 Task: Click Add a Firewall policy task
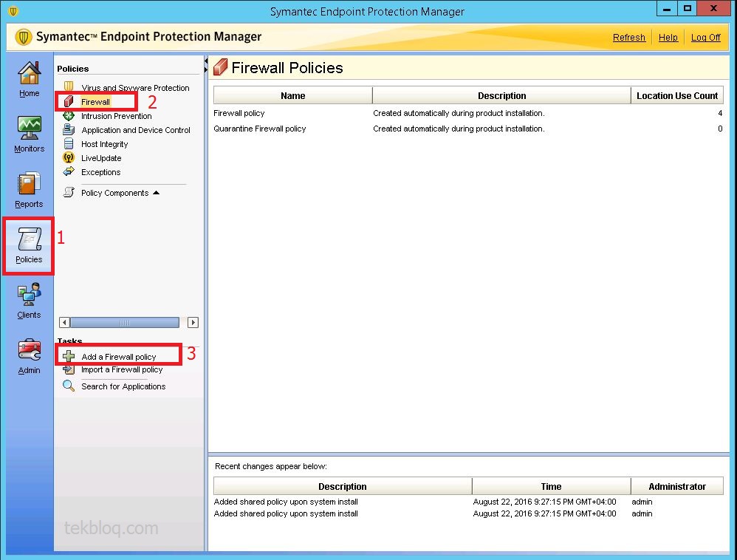[118, 357]
